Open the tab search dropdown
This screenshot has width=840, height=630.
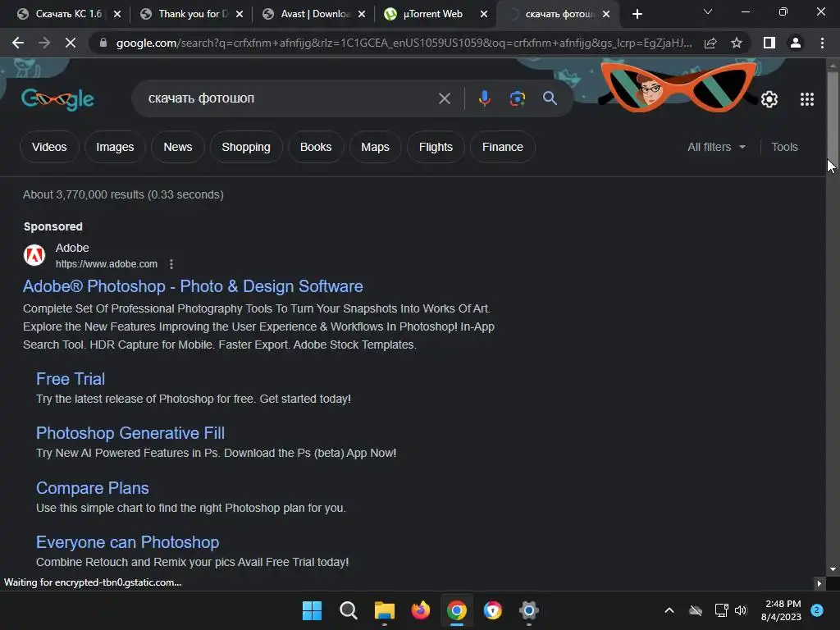coord(708,11)
